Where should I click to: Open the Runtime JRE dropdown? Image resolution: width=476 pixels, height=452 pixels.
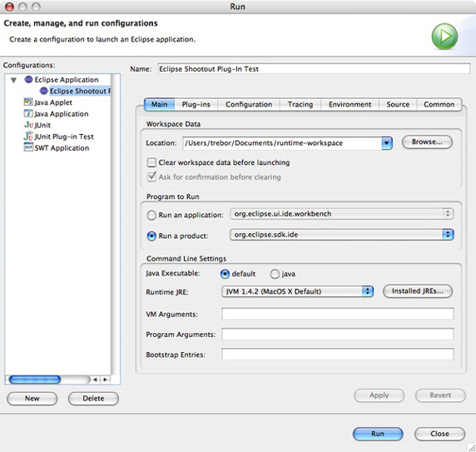297,291
